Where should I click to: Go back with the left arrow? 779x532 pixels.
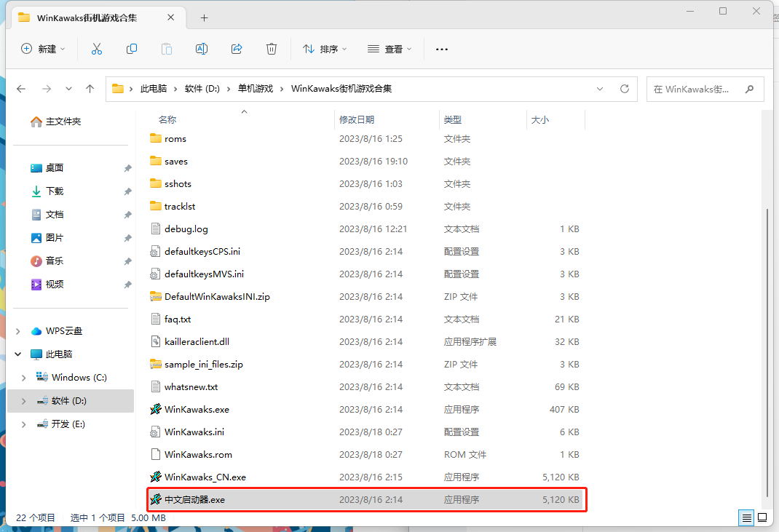click(x=21, y=89)
